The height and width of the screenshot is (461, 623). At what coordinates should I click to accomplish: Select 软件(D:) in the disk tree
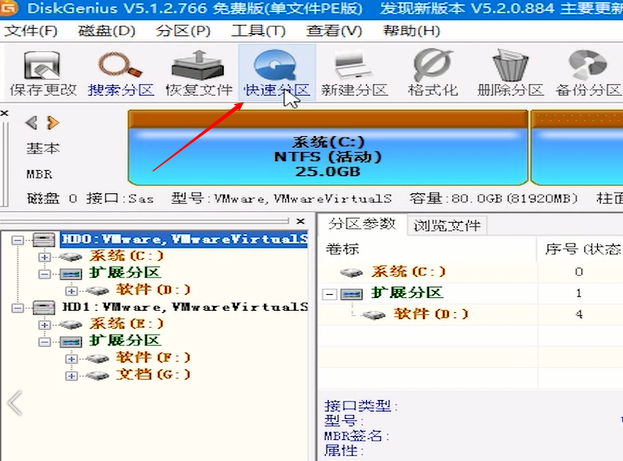[153, 290]
